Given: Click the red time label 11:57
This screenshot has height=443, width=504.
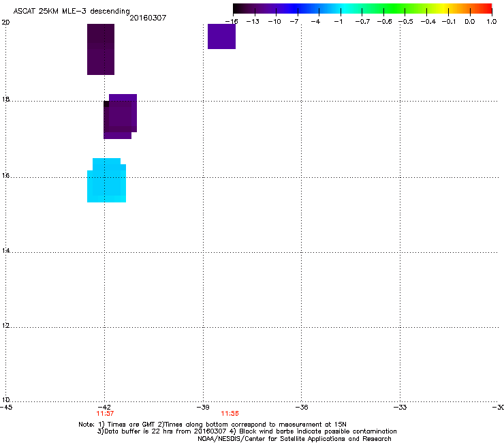Looking at the screenshot, I should (x=105, y=414).
